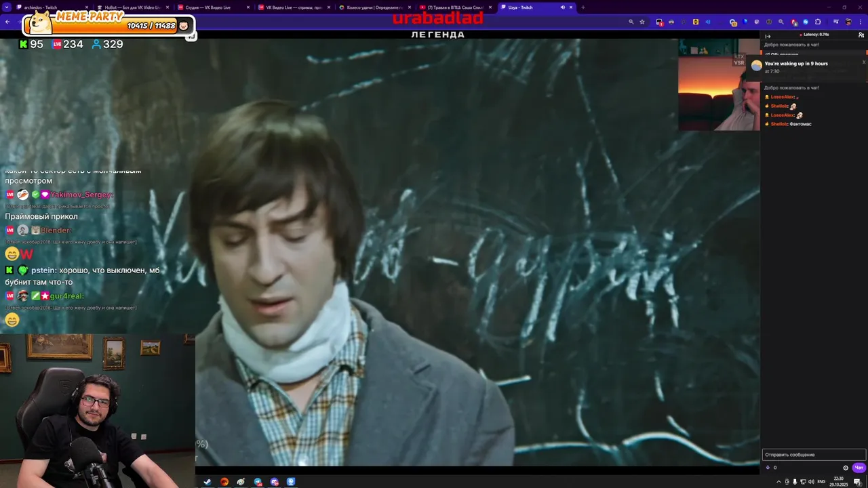This screenshot has width=868, height=488.
Task: Bookmark this page with the star icon
Action: (x=642, y=22)
